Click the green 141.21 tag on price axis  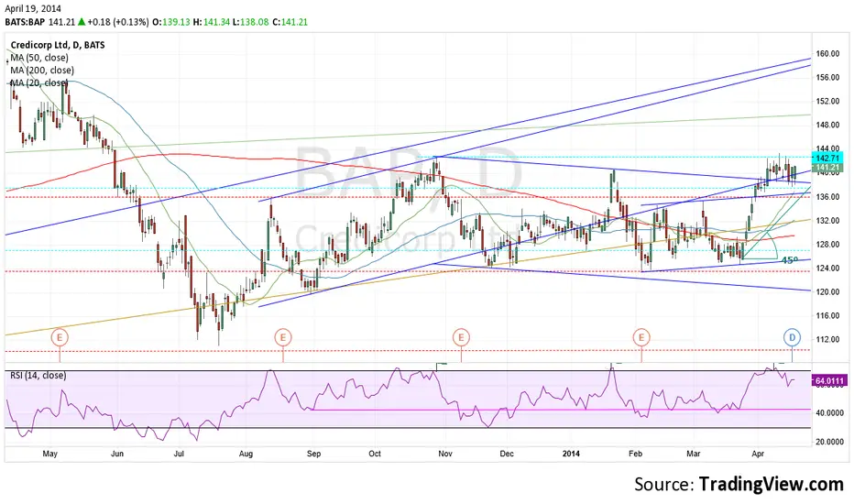[x=827, y=168]
